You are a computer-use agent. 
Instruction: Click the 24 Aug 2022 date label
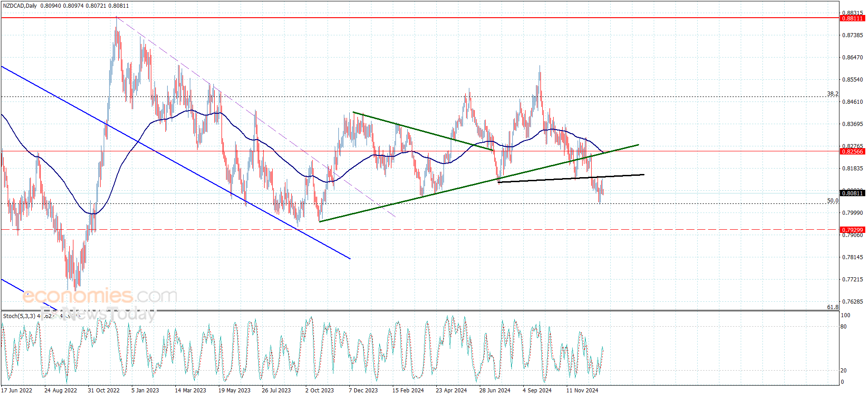(x=61, y=390)
